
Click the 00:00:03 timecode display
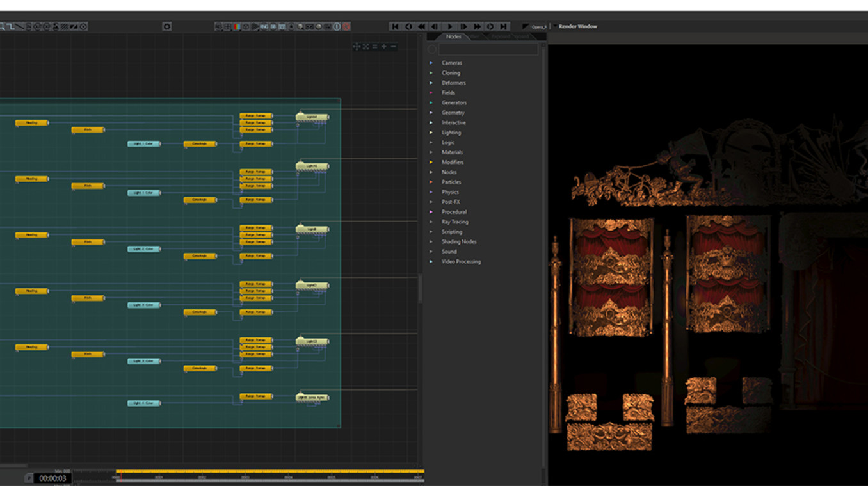pos(52,478)
